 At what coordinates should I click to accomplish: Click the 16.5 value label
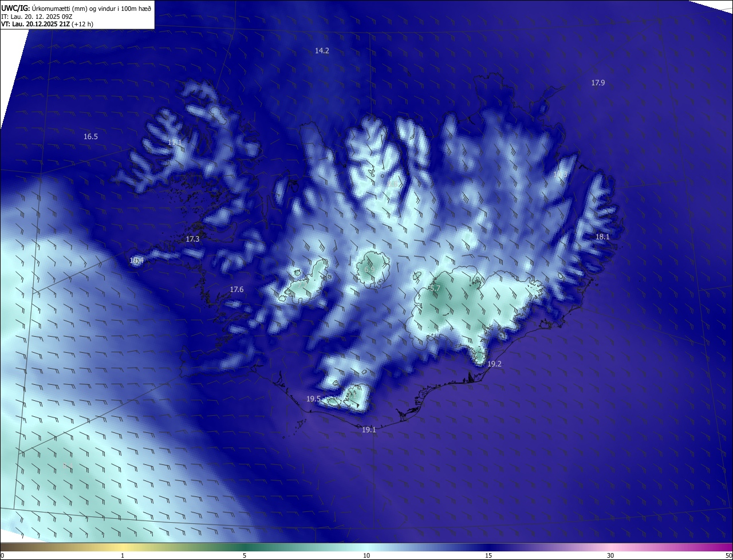coord(90,136)
